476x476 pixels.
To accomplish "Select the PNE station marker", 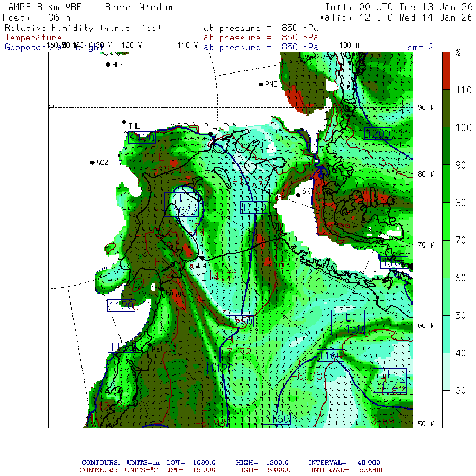I will (261, 84).
